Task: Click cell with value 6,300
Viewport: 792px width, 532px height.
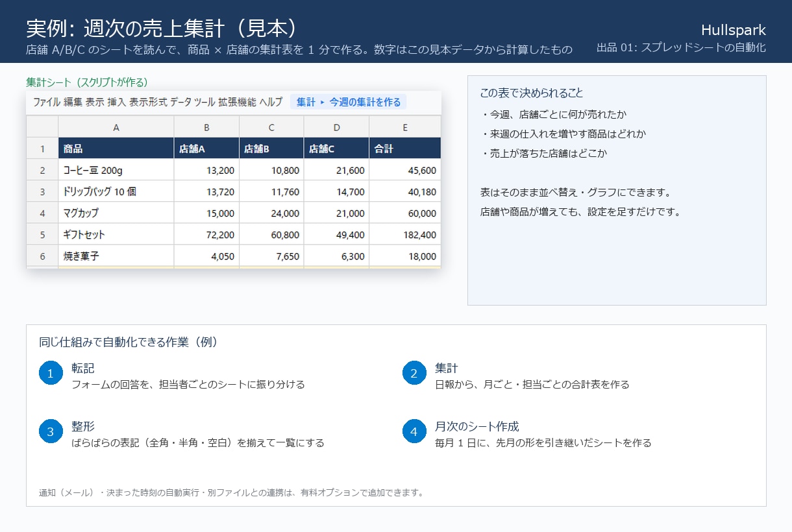Action: coord(336,256)
